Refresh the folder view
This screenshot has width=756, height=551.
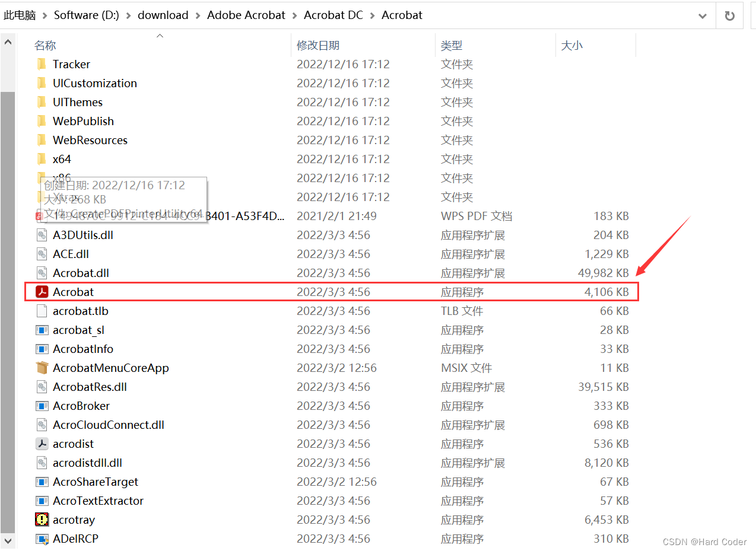pyautogui.click(x=730, y=16)
